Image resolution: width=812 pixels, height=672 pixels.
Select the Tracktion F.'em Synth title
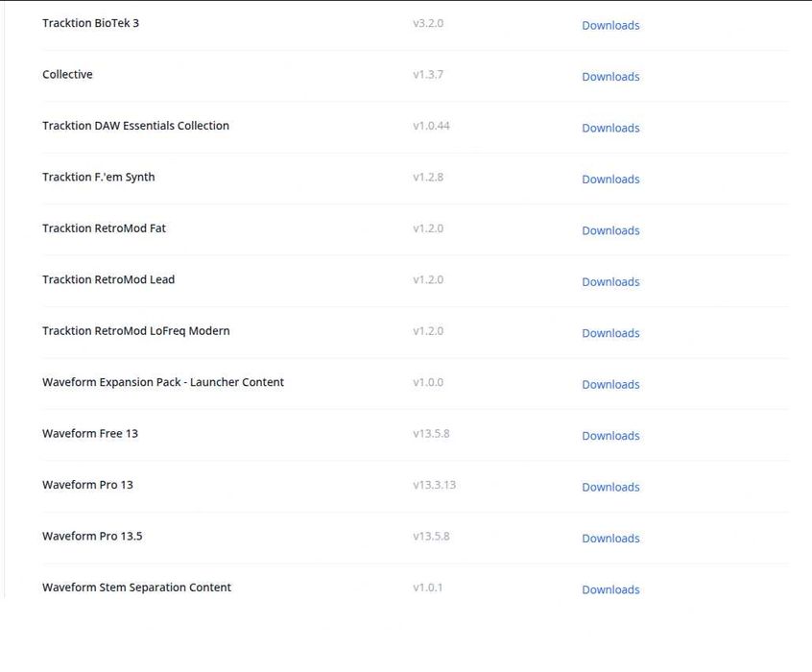98,177
